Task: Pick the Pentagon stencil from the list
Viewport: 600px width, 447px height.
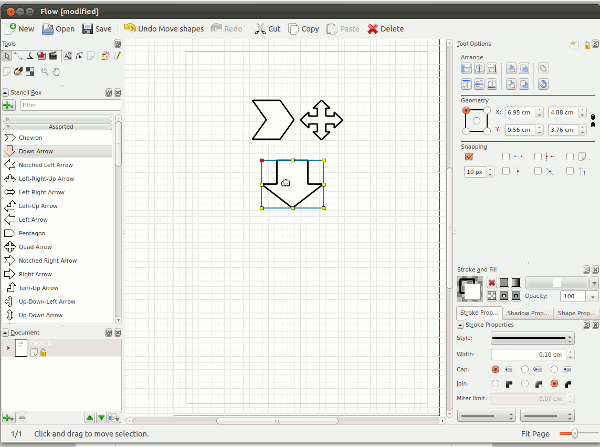Action: (33, 233)
